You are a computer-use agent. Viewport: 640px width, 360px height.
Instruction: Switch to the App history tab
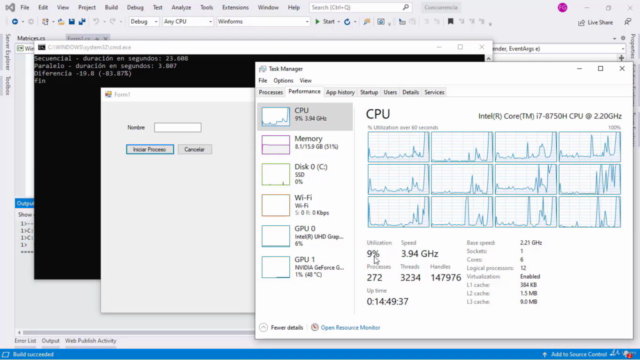340,92
